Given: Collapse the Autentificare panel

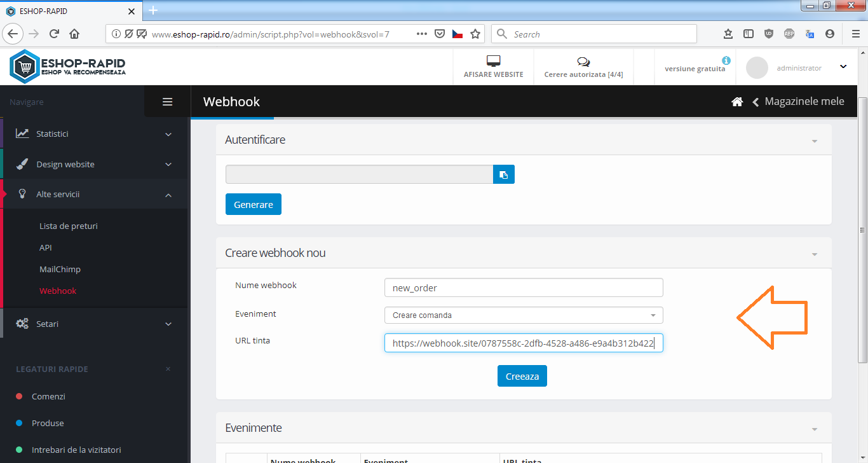Looking at the screenshot, I should click(815, 141).
